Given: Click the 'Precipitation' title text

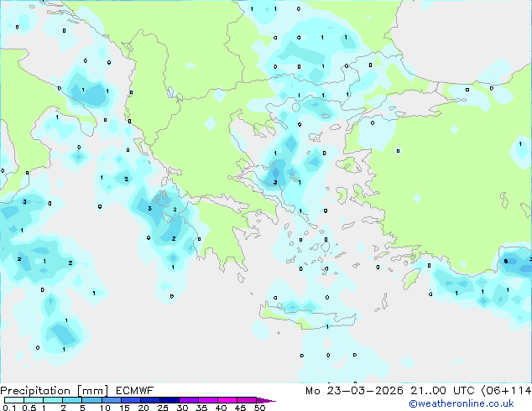Looking at the screenshot, I should pos(35,391).
